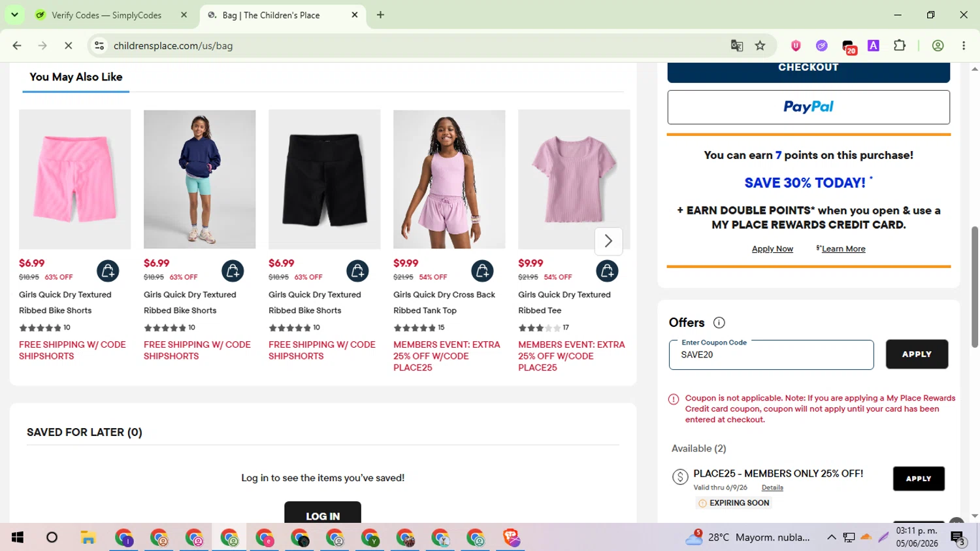
Task: Open notification center in taskbar
Action: click(x=958, y=538)
